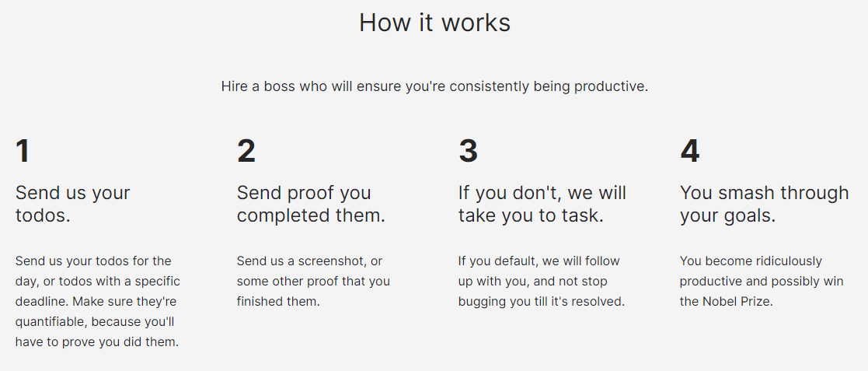868x371 pixels.
Task: Select the large step number 1
Action: pos(23,151)
